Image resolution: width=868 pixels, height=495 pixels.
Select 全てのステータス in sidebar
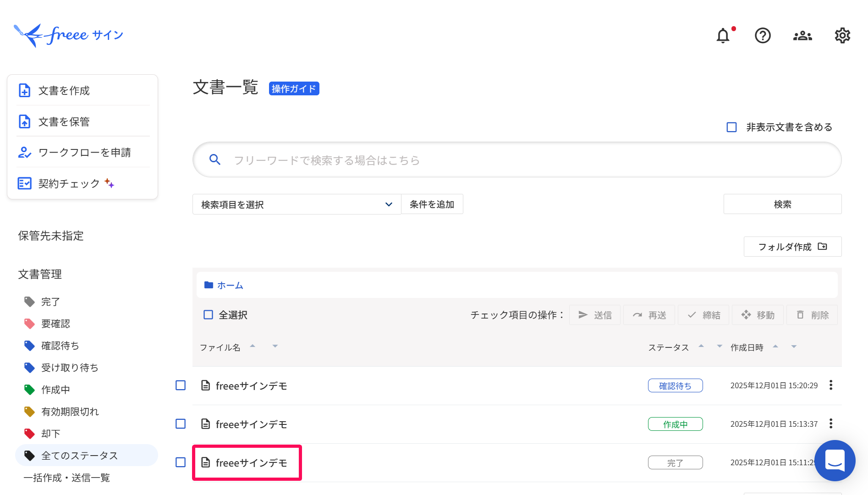(x=87, y=455)
